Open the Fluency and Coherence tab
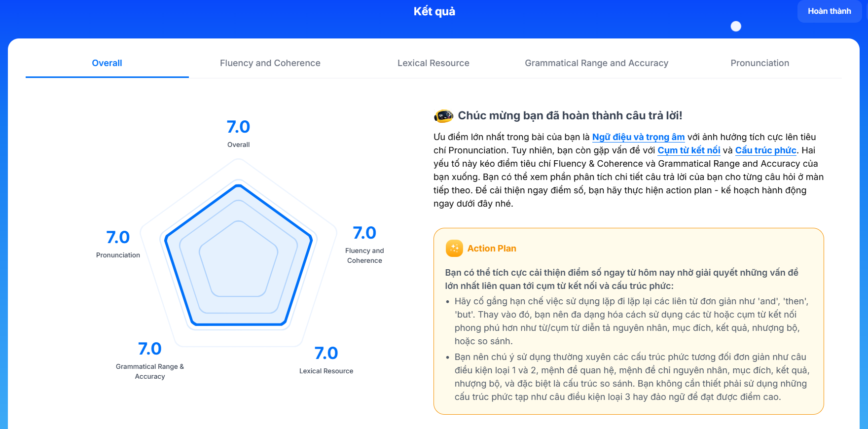The height and width of the screenshot is (429, 868). point(270,63)
